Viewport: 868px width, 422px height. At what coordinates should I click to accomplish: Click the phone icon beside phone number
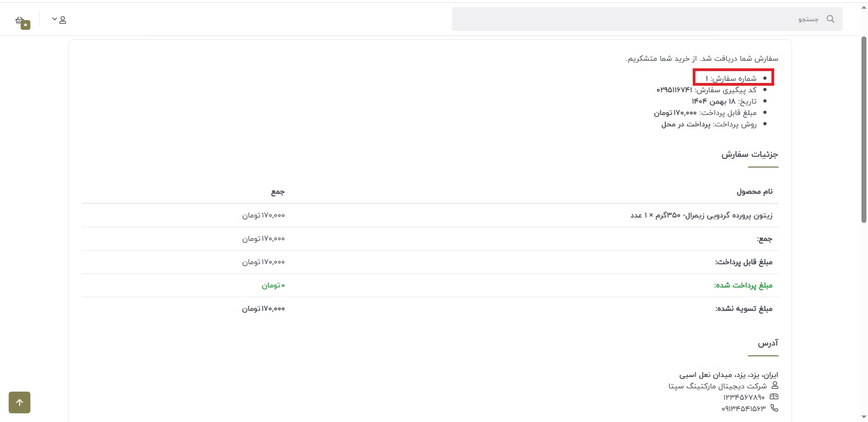(x=774, y=408)
